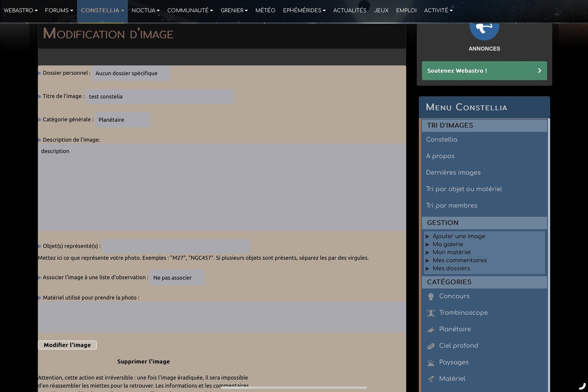Click the moon icon at the bottom-right corner

click(x=582, y=386)
